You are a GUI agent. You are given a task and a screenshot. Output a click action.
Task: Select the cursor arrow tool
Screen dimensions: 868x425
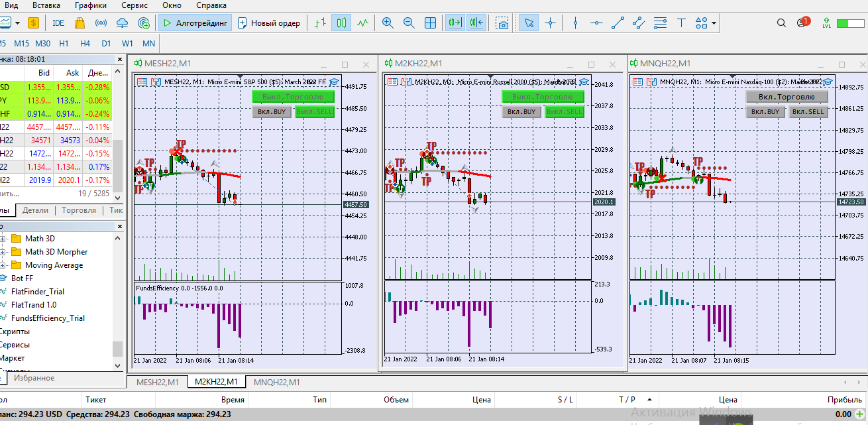[528, 23]
